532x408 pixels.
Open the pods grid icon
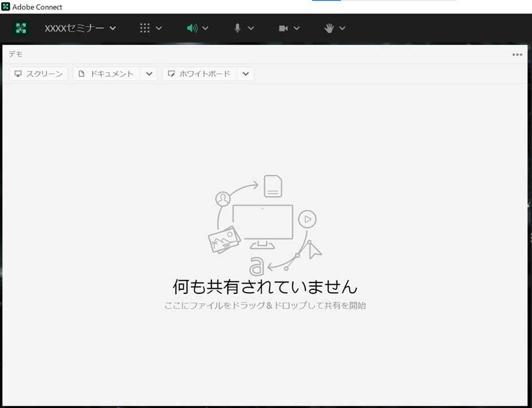pyautogui.click(x=145, y=28)
